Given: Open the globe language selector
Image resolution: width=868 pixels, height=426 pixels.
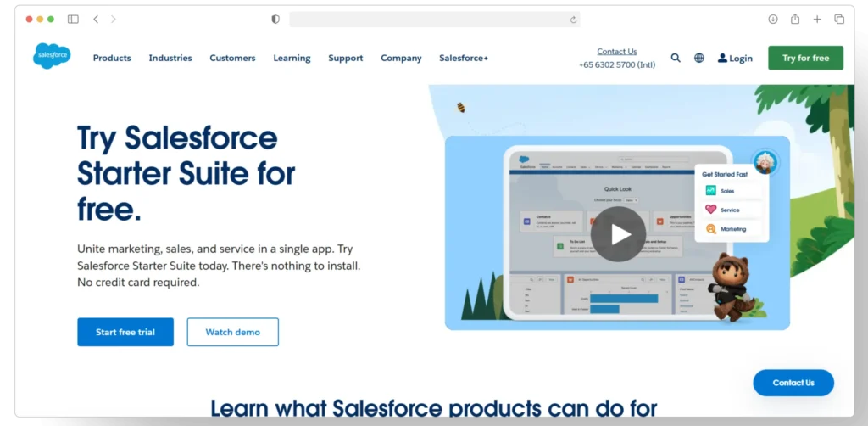Looking at the screenshot, I should (x=699, y=58).
